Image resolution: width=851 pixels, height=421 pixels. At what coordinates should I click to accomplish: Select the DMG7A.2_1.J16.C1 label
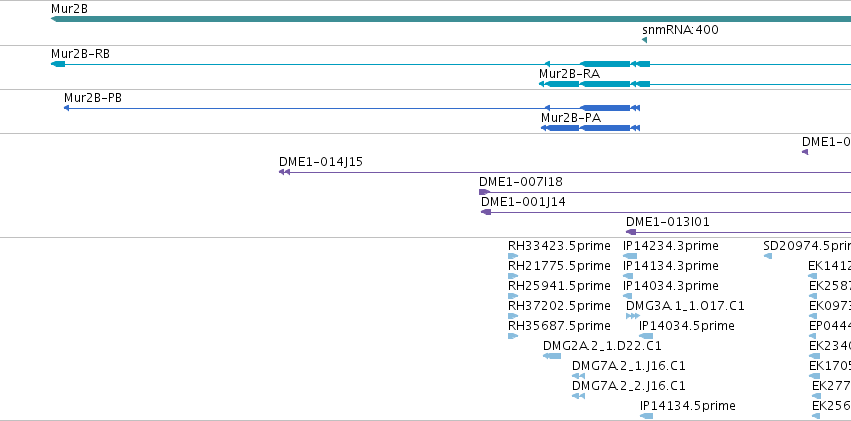629,366
